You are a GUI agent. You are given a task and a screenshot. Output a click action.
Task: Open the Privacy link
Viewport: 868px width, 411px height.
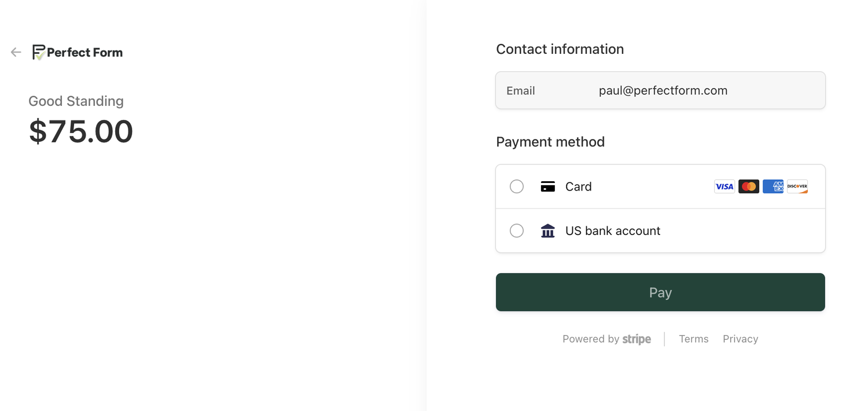[740, 339]
